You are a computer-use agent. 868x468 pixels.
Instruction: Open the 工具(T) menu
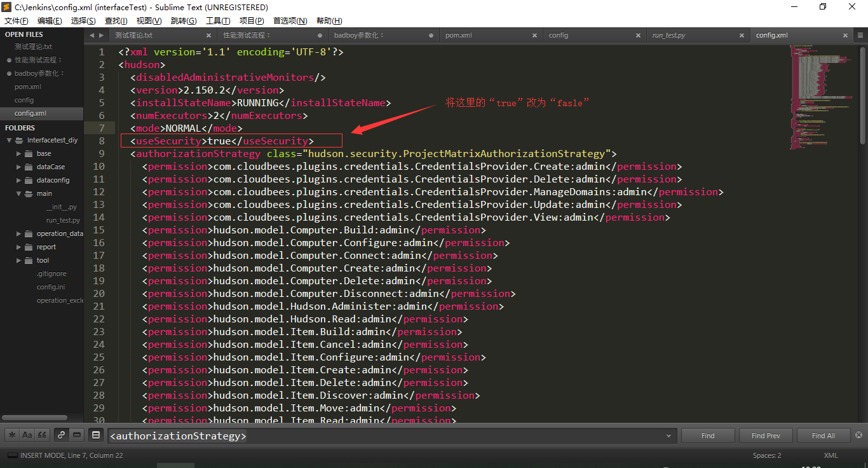(217, 21)
